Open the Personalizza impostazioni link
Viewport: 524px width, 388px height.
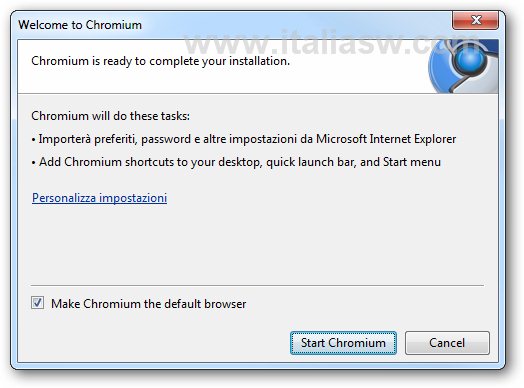[x=100, y=198]
